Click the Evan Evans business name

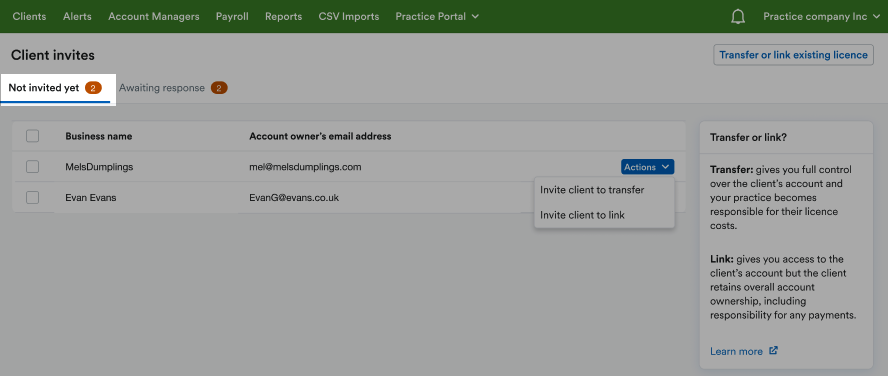91,198
